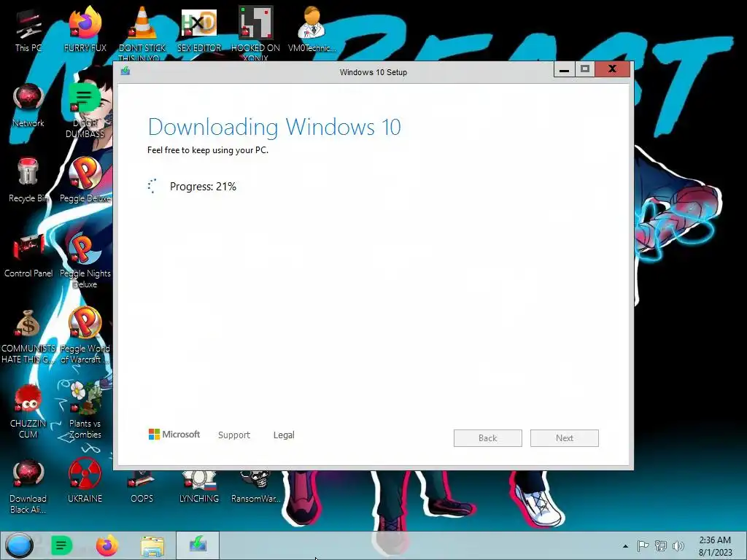
Task: Launch Plants vs Zombies shortcut
Action: pyautogui.click(x=85, y=411)
